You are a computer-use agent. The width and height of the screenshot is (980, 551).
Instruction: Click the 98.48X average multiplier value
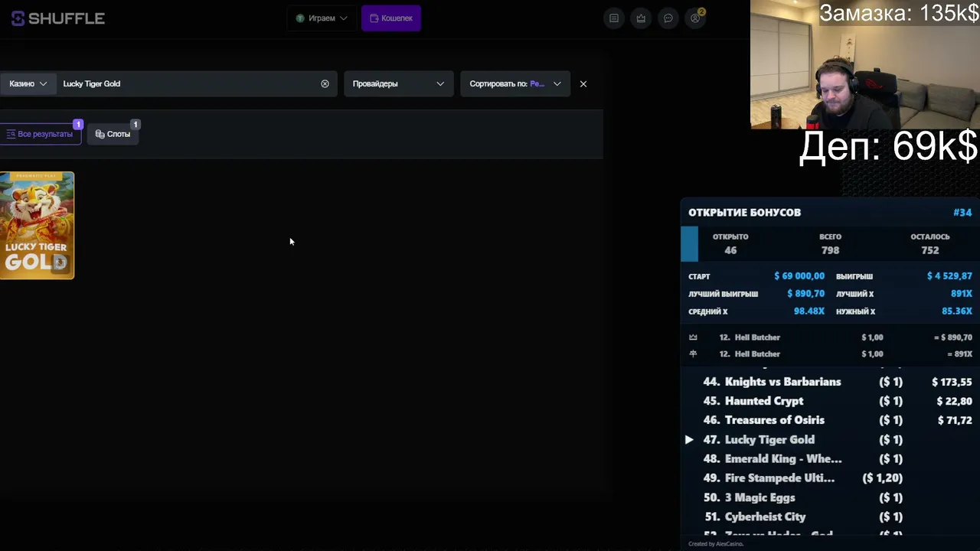pyautogui.click(x=809, y=311)
